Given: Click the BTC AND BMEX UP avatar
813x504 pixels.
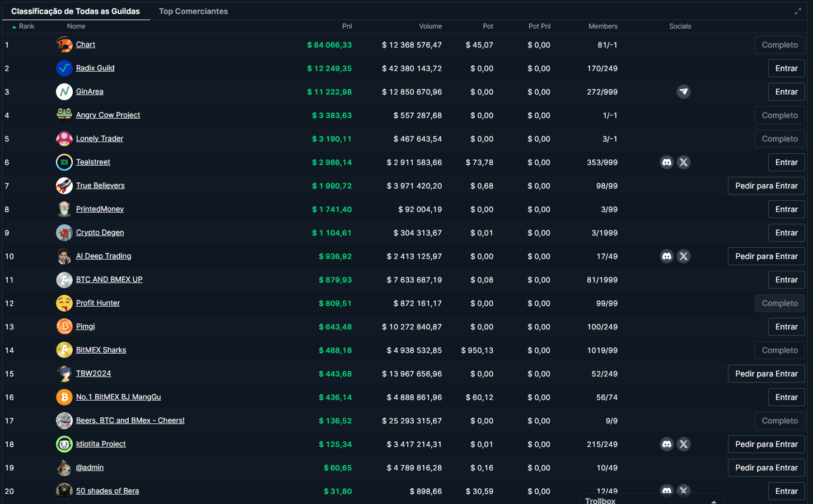Looking at the screenshot, I should tap(64, 280).
